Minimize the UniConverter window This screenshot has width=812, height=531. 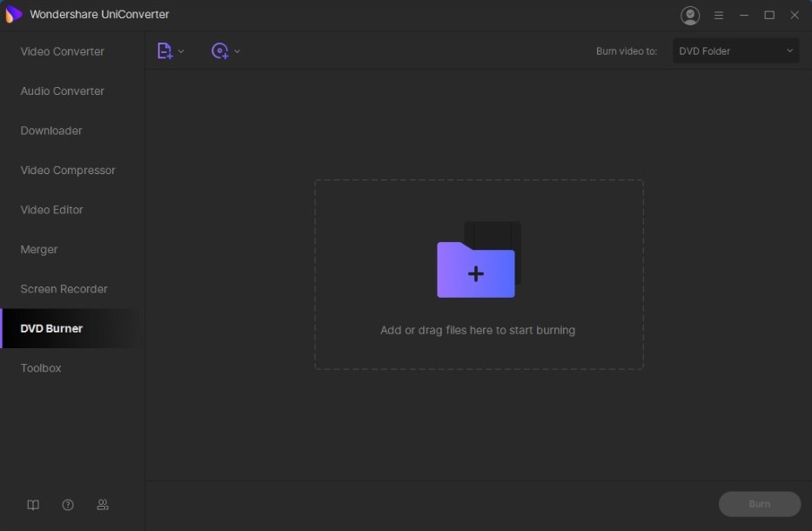[743, 15]
